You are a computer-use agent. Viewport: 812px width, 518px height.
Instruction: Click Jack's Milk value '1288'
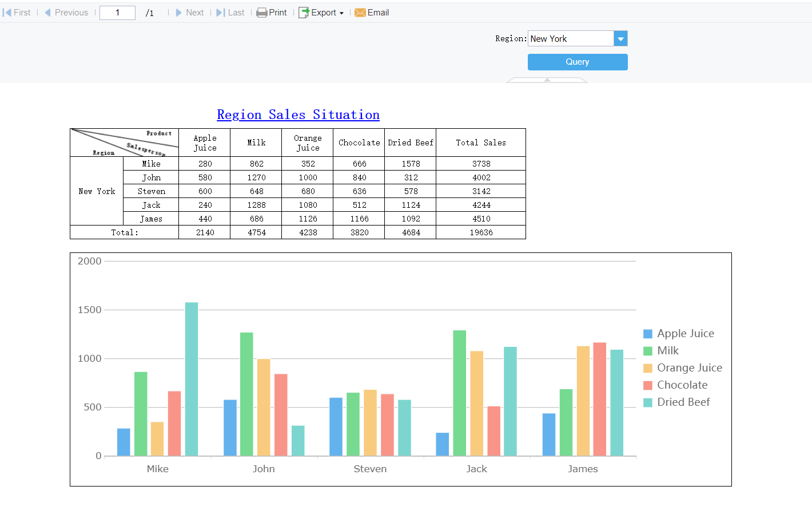point(256,205)
